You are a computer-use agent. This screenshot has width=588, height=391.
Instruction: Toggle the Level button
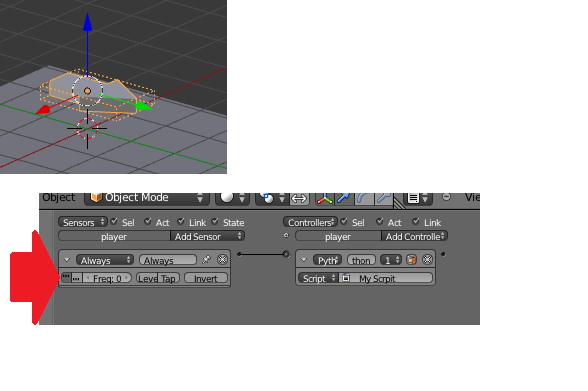click(147, 278)
